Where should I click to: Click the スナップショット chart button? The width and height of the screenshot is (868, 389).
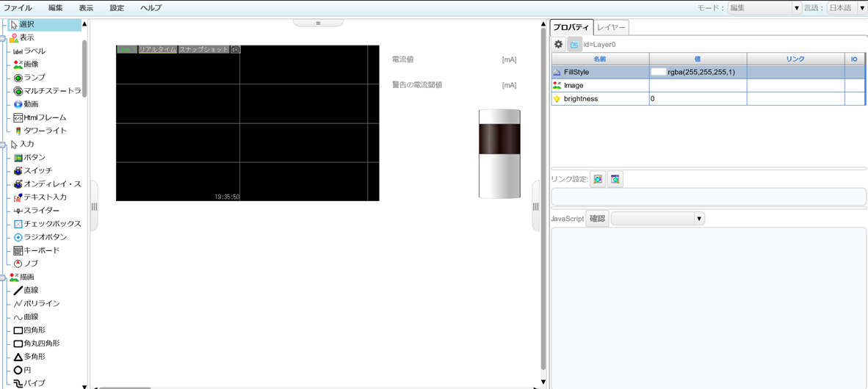[203, 49]
